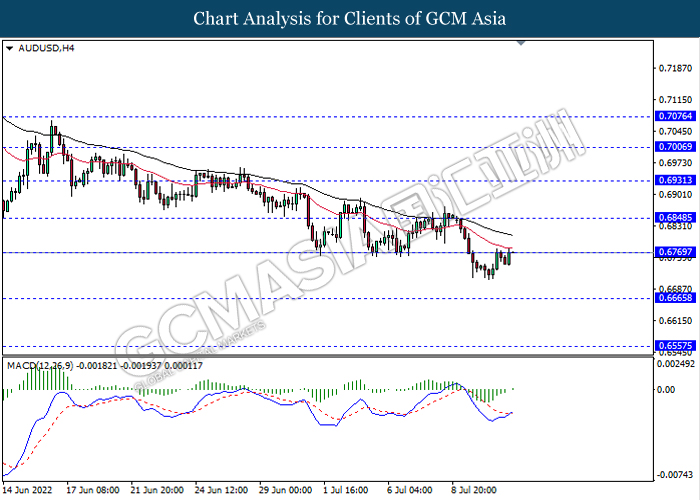Click the 21 Jun 20:00 date label

157,490
